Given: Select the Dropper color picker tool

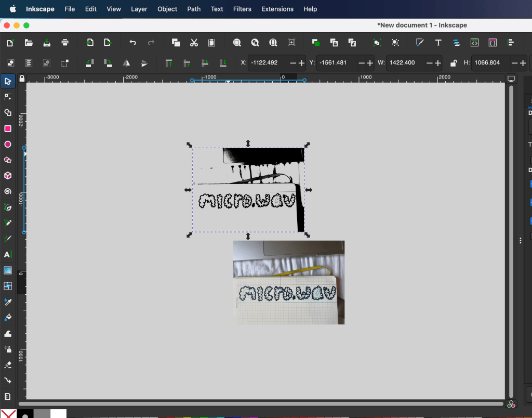Looking at the screenshot, I should [x=8, y=302].
